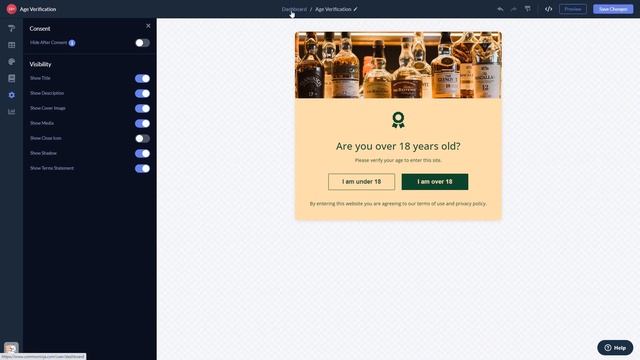Open the paint roller sidebar tab
The height and width of the screenshot is (360, 640).
tap(11, 28)
